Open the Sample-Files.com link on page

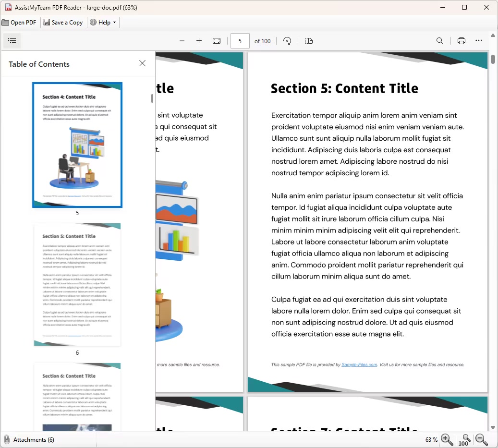(359, 365)
